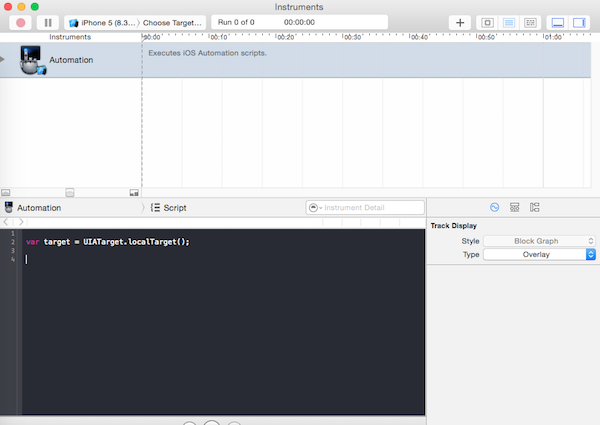Open the Script view selector in the navigation bar
This screenshot has height=425, width=600.
click(x=169, y=208)
